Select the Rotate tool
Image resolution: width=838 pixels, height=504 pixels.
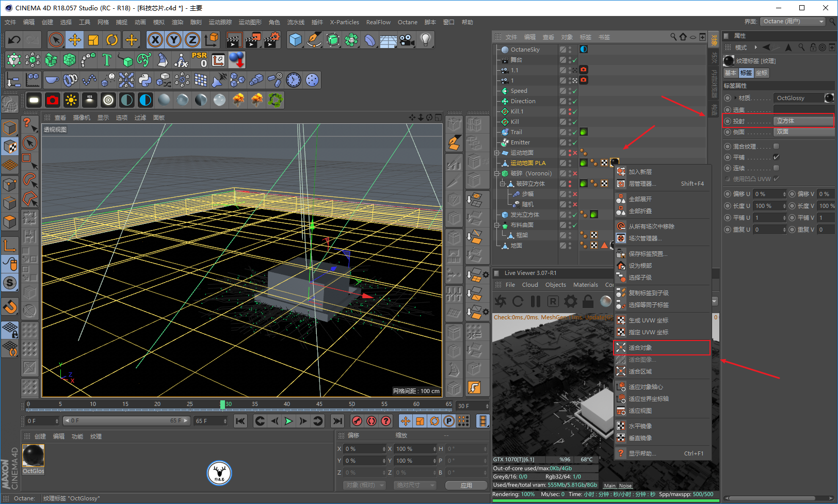[x=112, y=40]
